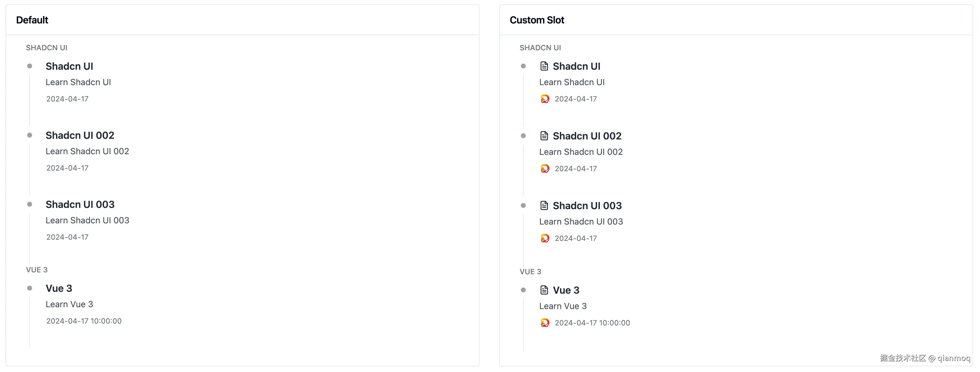Click the document icon beside Custom Slot "Vue 3"
Image resolution: width=980 pixels, height=372 pixels.
pos(544,290)
